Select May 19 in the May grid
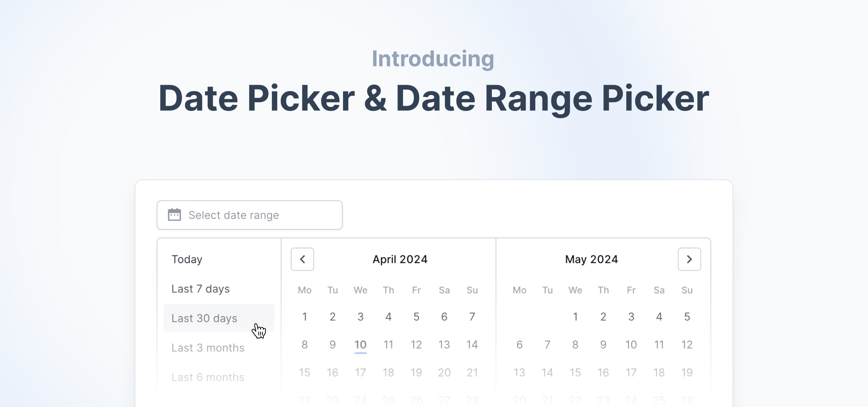 click(687, 372)
